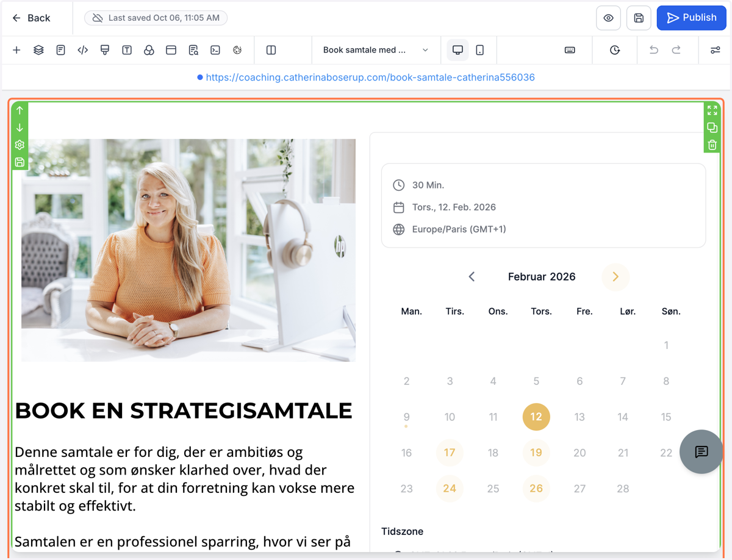
Task: Click the undo arrow
Action: tap(654, 50)
